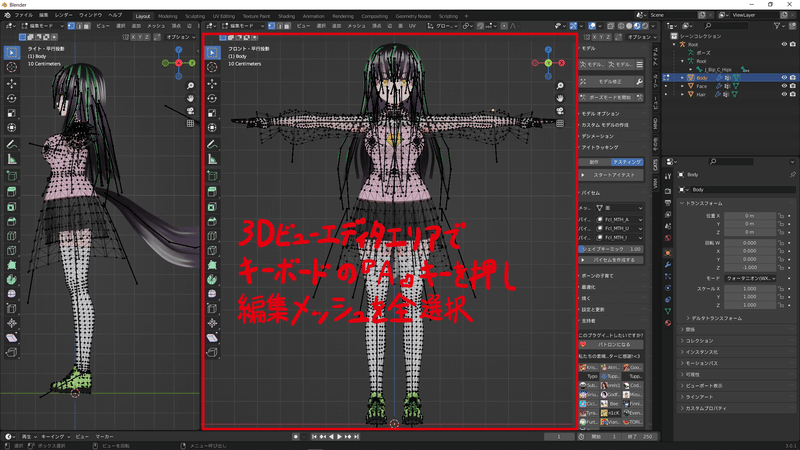This screenshot has width=800, height=450.
Task: Open the Fcl_MTH_A viseme dropdown
Action: [x=619, y=219]
